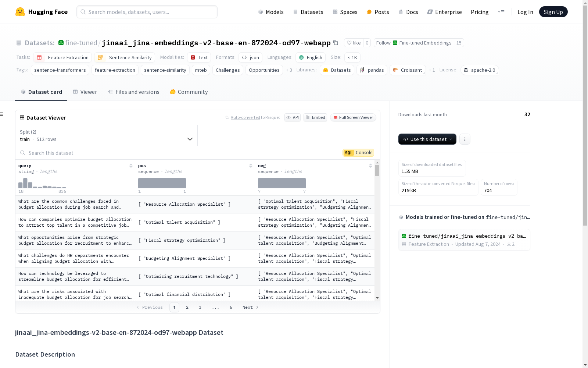588x368 pixels.
Task: Click the Embed button
Action: pyautogui.click(x=315, y=117)
